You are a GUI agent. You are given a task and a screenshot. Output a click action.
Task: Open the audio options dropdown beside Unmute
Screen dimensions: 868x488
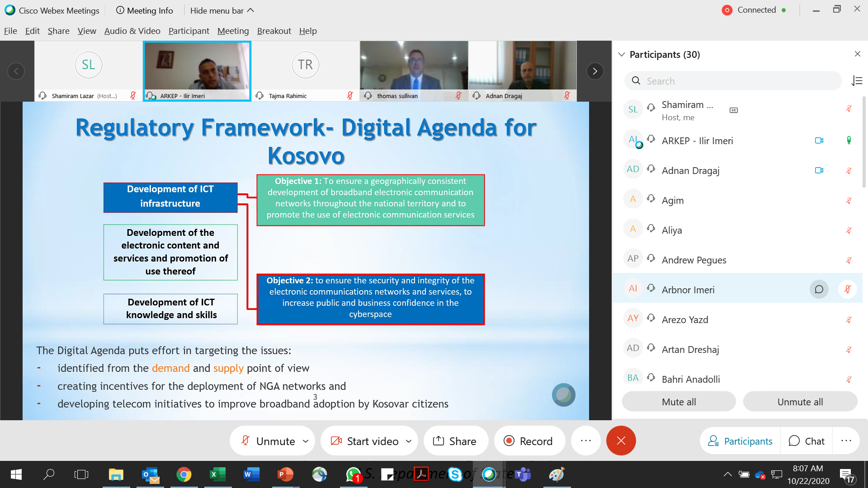pyautogui.click(x=306, y=441)
